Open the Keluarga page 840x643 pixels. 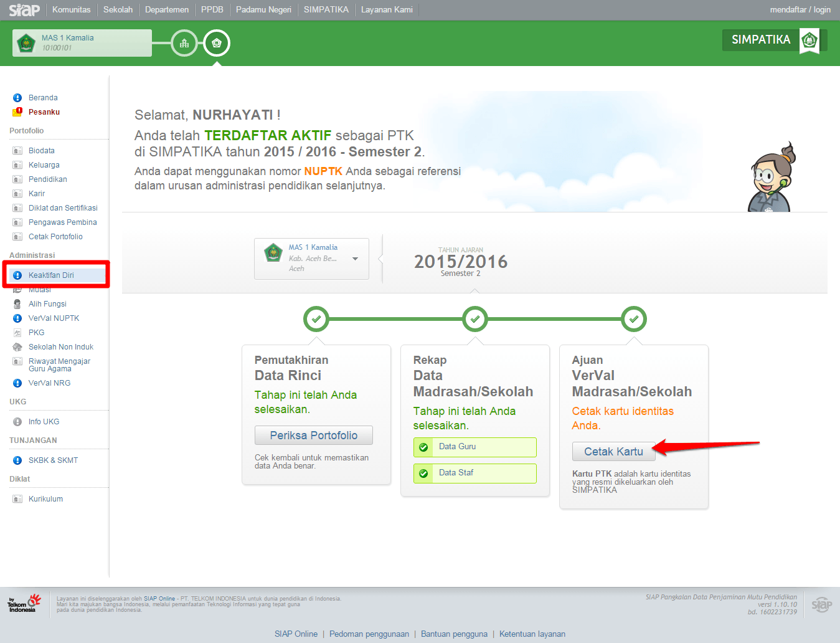44,165
